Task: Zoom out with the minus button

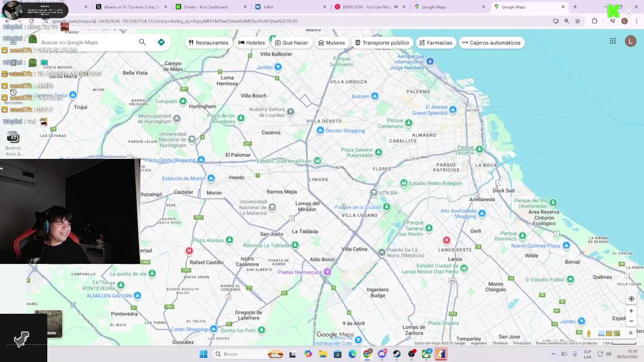Action: [631, 321]
